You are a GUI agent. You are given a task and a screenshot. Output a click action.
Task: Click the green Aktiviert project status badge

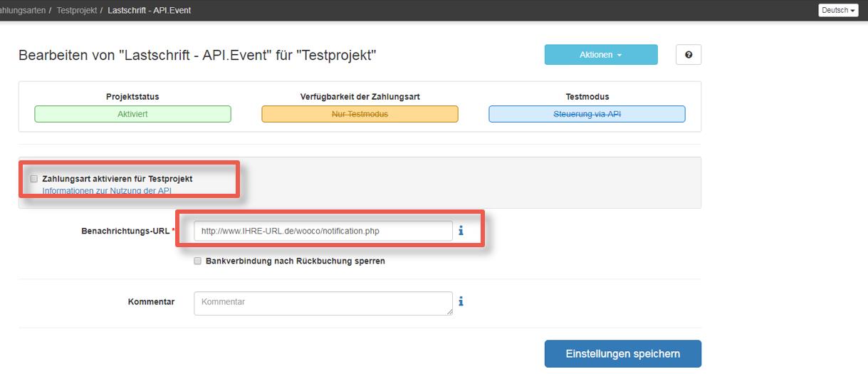pyautogui.click(x=132, y=114)
